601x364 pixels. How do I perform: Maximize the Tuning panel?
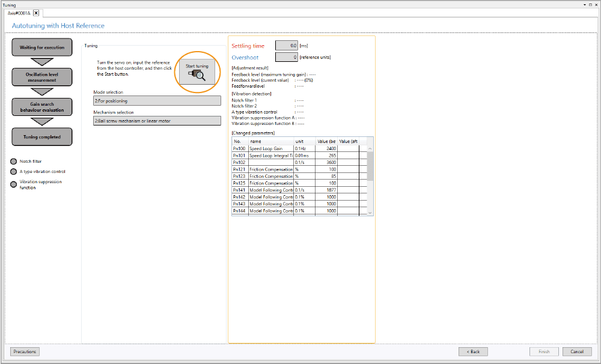click(x=590, y=4)
